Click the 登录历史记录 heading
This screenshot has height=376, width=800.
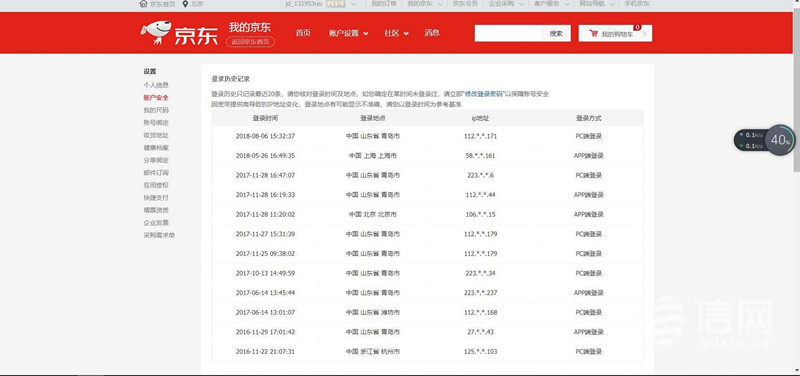coord(231,79)
